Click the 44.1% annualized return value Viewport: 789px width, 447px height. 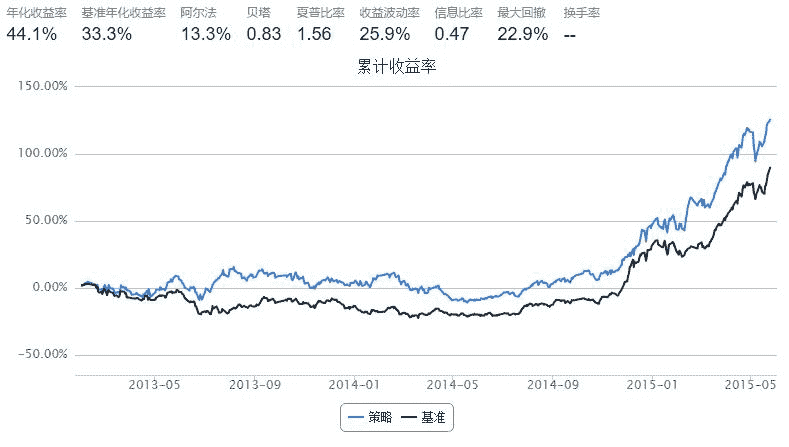click(32, 34)
